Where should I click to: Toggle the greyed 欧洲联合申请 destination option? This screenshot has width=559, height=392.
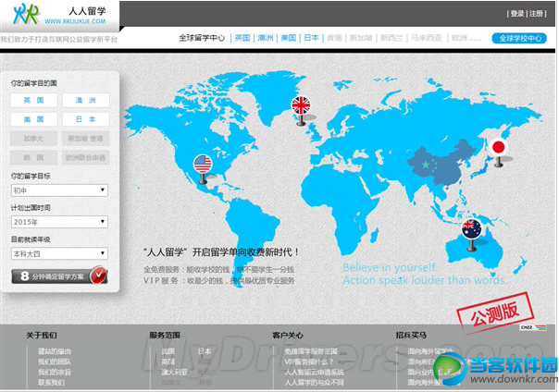tap(86, 157)
